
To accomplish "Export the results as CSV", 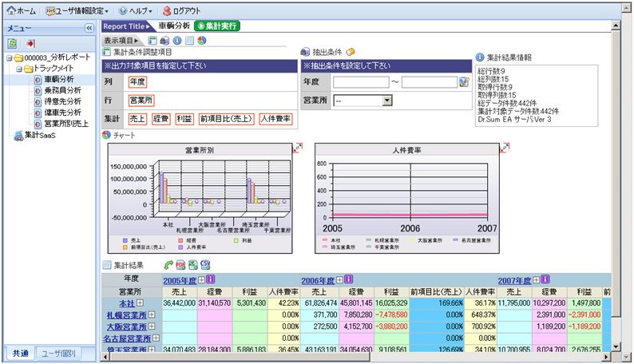I will point(205,265).
